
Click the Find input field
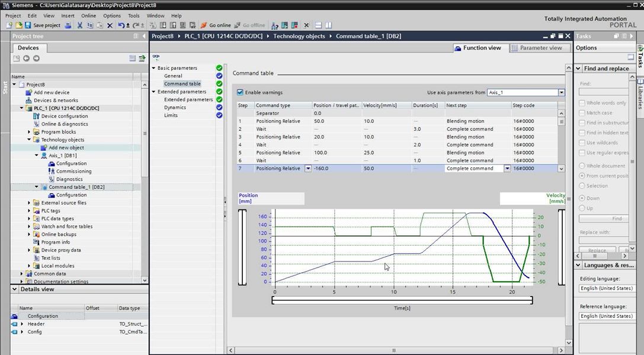pos(604,92)
